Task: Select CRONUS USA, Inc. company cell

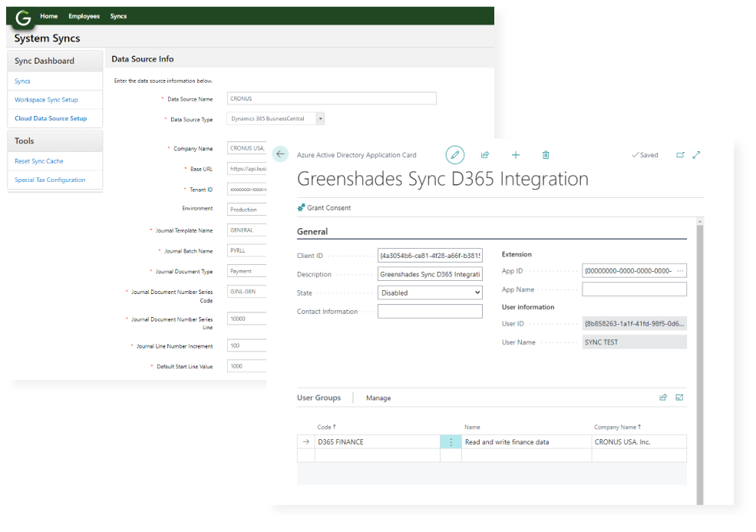Action: (x=639, y=442)
